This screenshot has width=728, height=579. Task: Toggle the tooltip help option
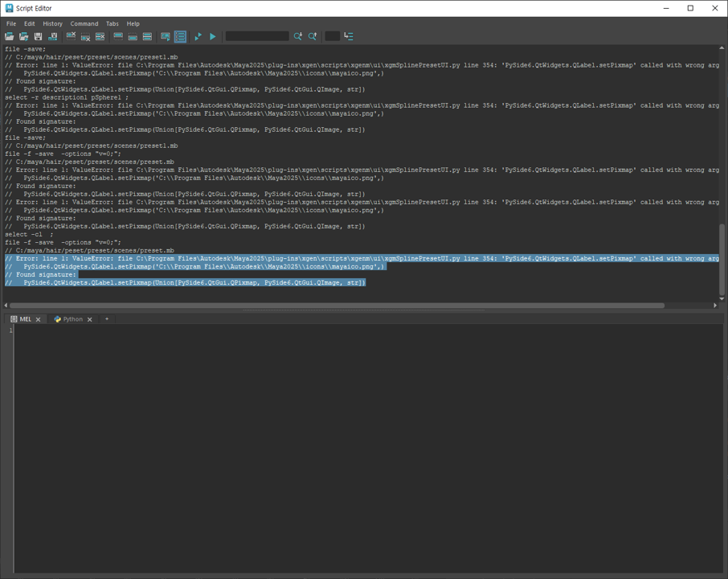(166, 36)
